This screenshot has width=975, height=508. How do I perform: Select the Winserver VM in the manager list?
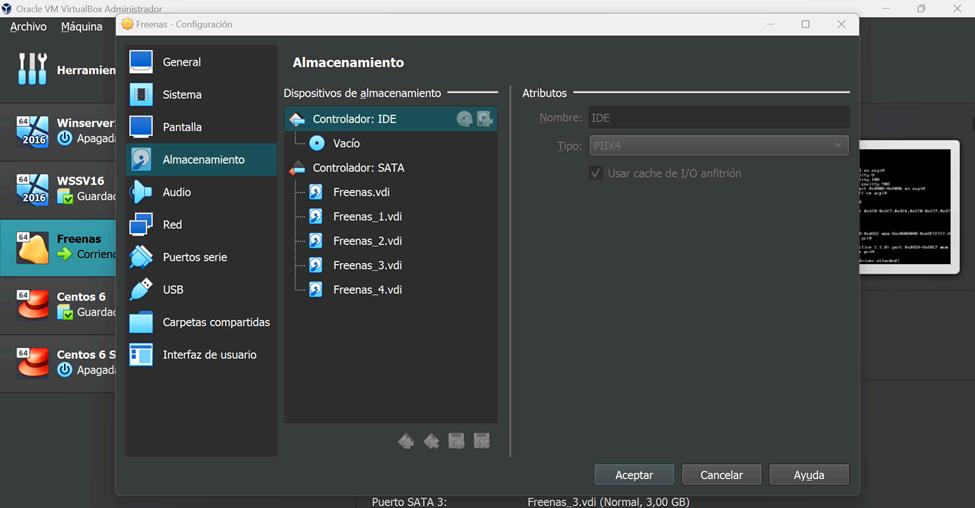pyautogui.click(x=58, y=131)
